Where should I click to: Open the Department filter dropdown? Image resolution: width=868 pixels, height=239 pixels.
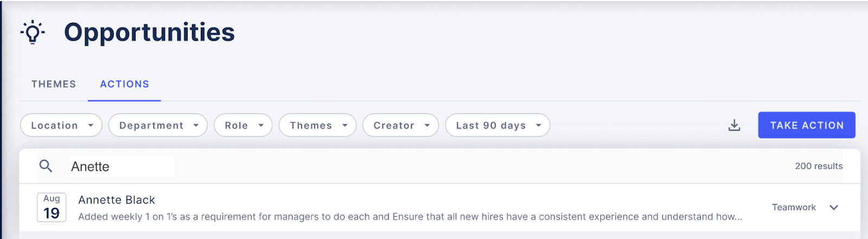pos(158,125)
